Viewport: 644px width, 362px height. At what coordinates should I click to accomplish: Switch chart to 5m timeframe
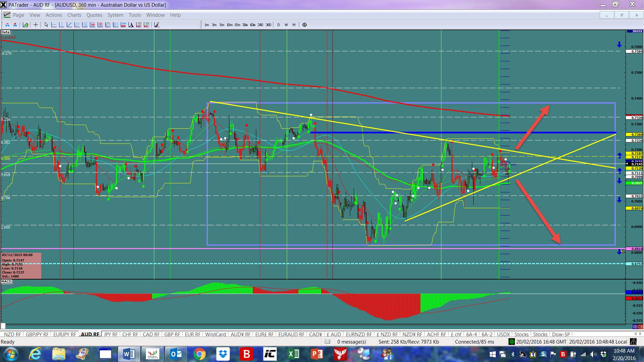[222, 25]
